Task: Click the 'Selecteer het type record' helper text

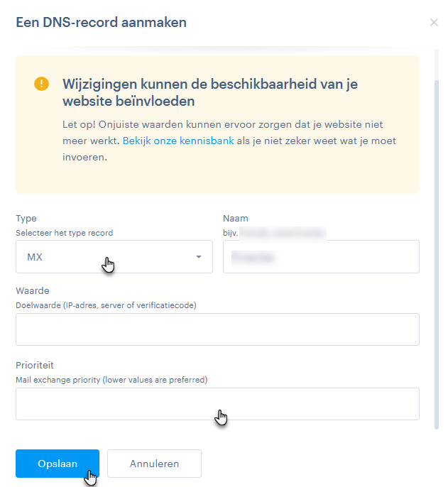Action: pyautogui.click(x=64, y=233)
